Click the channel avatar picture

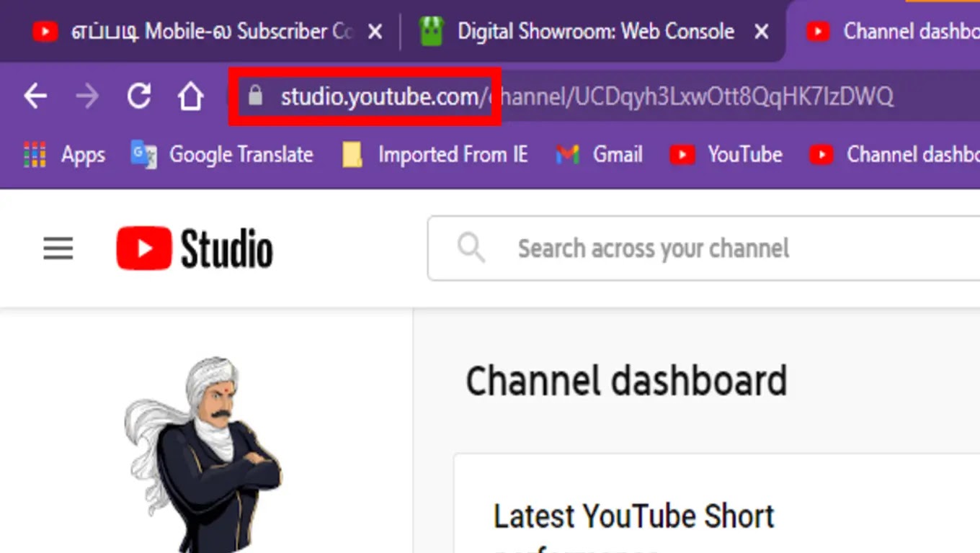tap(203, 454)
